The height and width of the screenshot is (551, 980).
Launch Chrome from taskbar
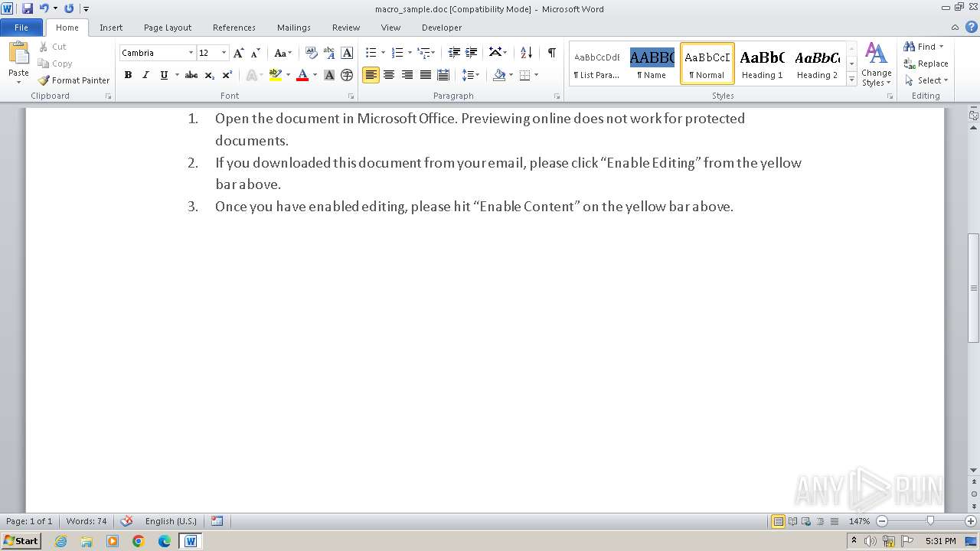pyautogui.click(x=139, y=541)
